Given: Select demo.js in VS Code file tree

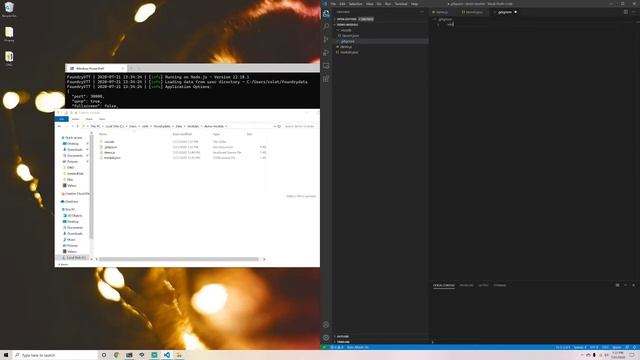Looking at the screenshot, I should [x=346, y=47].
